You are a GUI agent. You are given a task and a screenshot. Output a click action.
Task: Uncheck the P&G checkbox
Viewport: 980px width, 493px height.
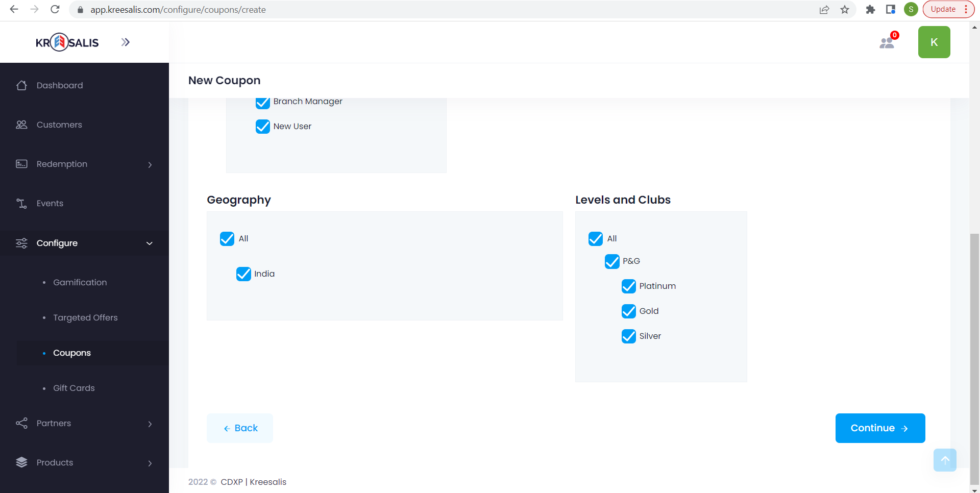point(612,261)
